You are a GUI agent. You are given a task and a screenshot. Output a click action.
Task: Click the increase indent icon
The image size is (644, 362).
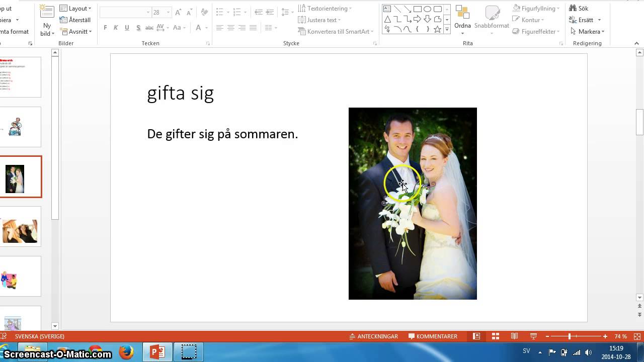pos(270,12)
